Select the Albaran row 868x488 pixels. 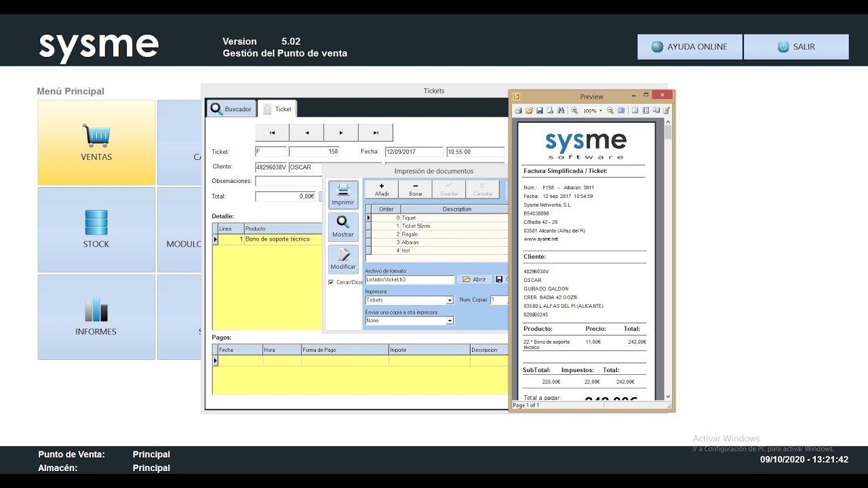pyautogui.click(x=437, y=242)
